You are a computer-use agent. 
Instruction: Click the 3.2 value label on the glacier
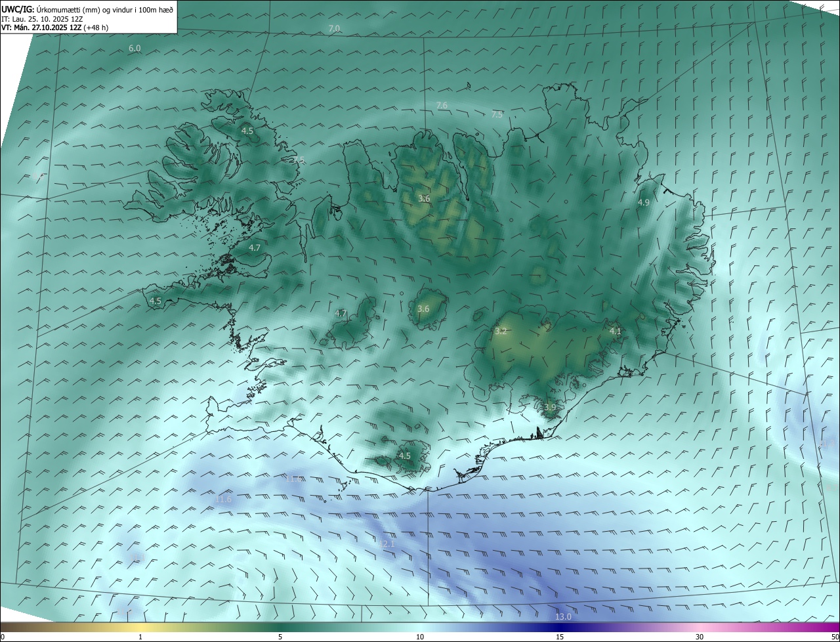(501, 332)
